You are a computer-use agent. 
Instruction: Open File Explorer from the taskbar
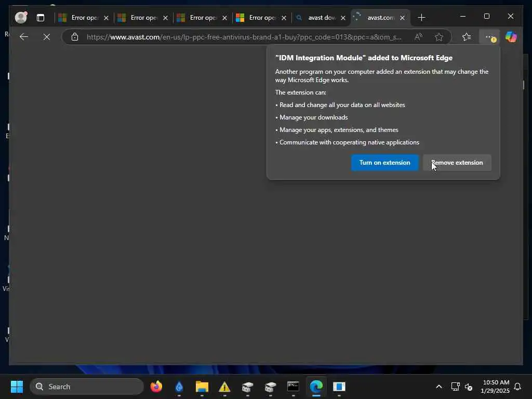click(x=202, y=387)
